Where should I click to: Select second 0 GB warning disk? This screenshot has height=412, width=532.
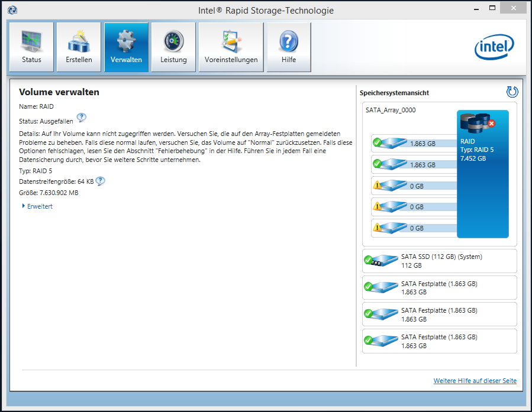[x=414, y=207]
